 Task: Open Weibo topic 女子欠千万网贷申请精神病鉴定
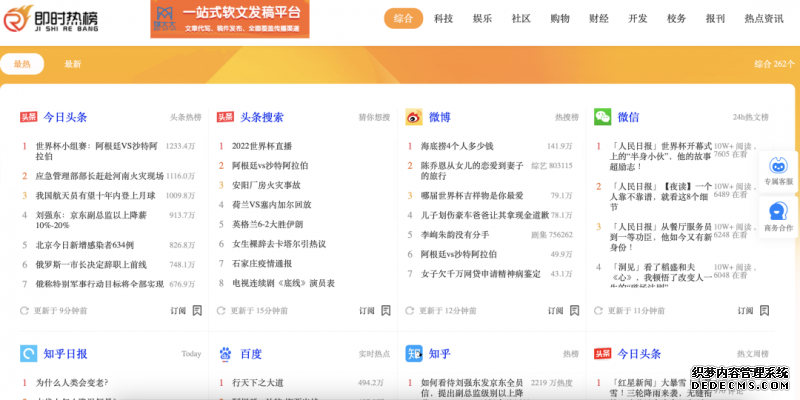pos(481,274)
